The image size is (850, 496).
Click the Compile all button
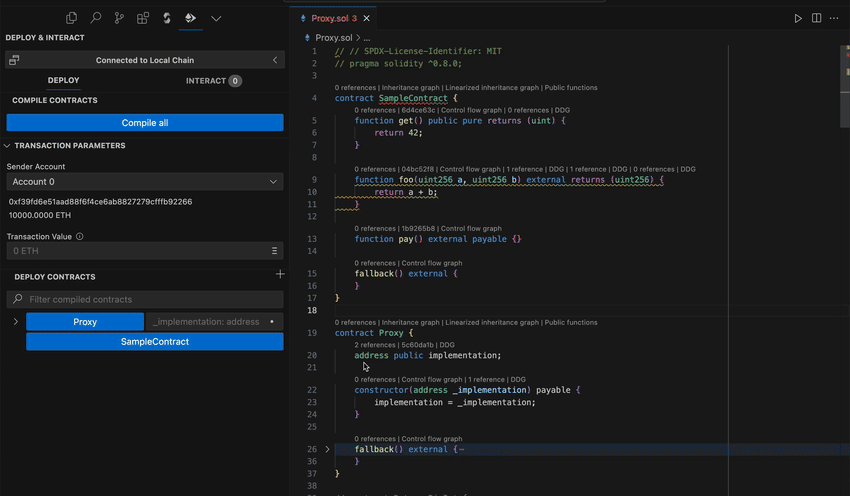coord(145,123)
